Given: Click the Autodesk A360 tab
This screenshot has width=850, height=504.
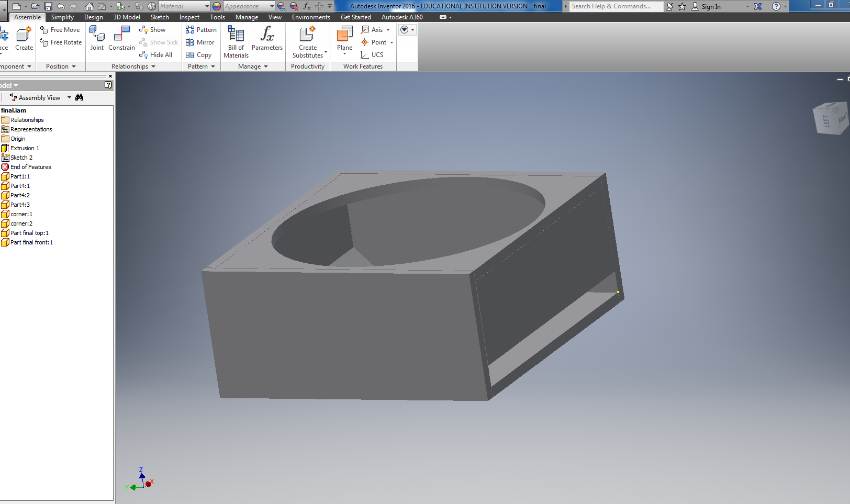Looking at the screenshot, I should [x=402, y=17].
